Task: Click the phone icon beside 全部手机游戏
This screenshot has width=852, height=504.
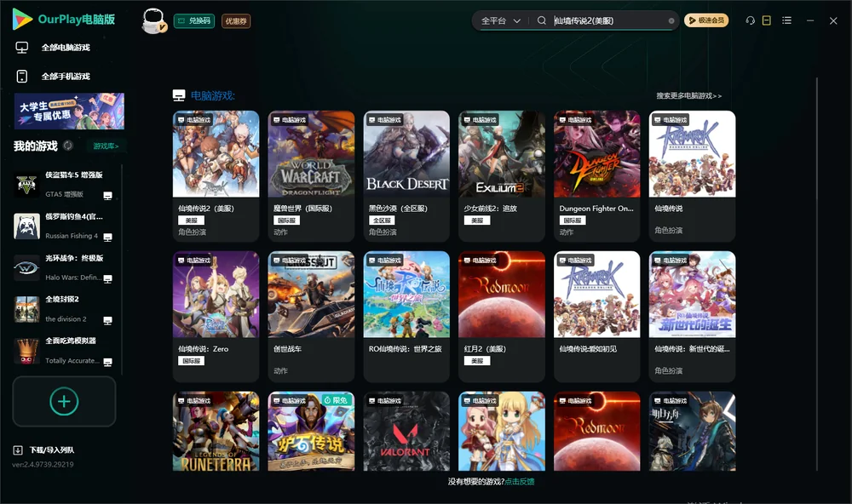Action: [22, 77]
